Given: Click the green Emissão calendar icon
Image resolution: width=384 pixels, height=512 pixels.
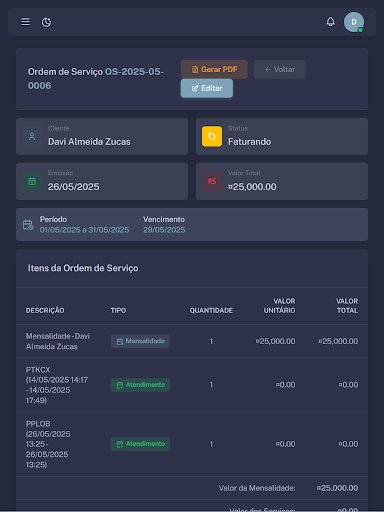Looking at the screenshot, I should click(32, 181).
